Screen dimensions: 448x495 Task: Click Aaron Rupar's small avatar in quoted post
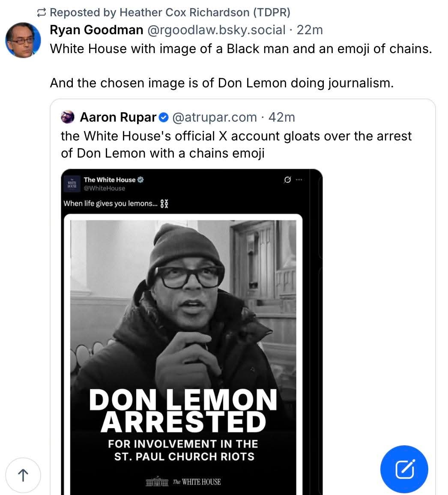pos(68,117)
